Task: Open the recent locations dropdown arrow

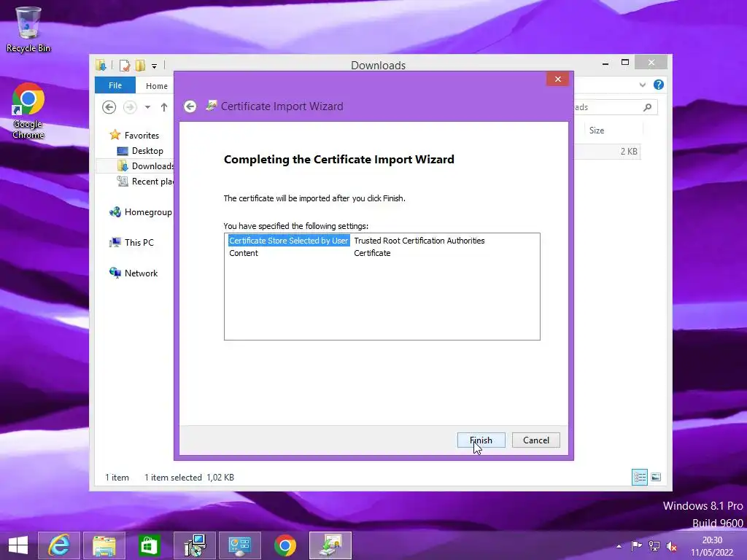Action: pyautogui.click(x=147, y=107)
